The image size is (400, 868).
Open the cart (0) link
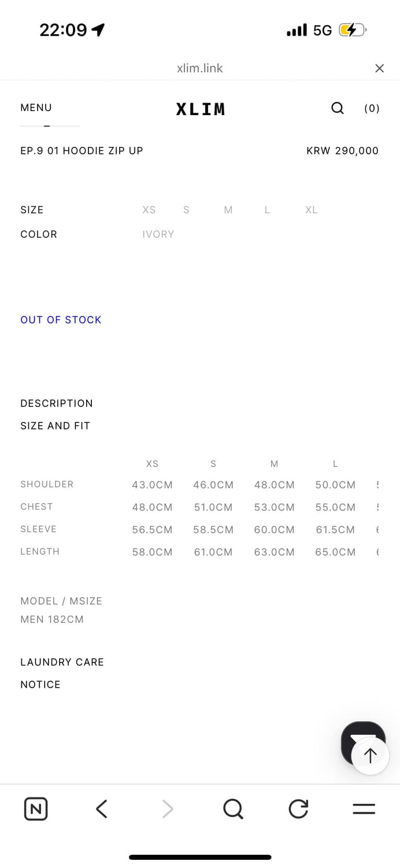pyautogui.click(x=372, y=108)
